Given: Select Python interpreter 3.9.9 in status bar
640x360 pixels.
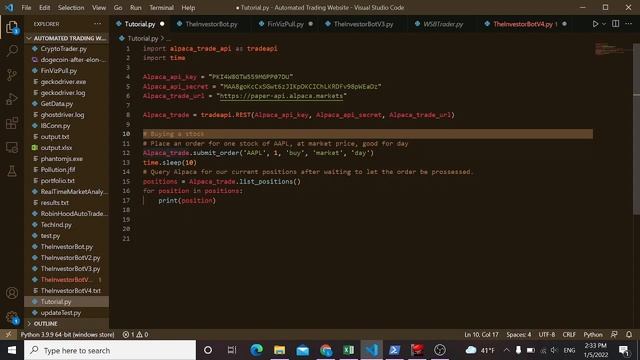Looking at the screenshot, I should click(x=67, y=334).
